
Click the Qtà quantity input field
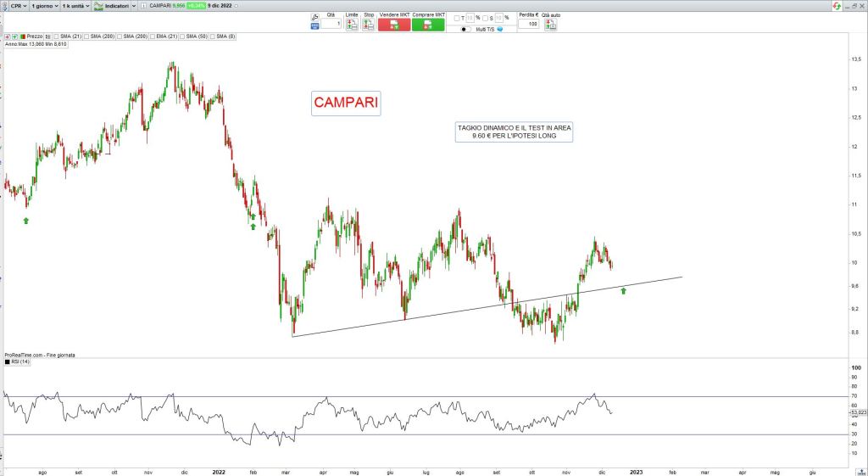[x=331, y=24]
